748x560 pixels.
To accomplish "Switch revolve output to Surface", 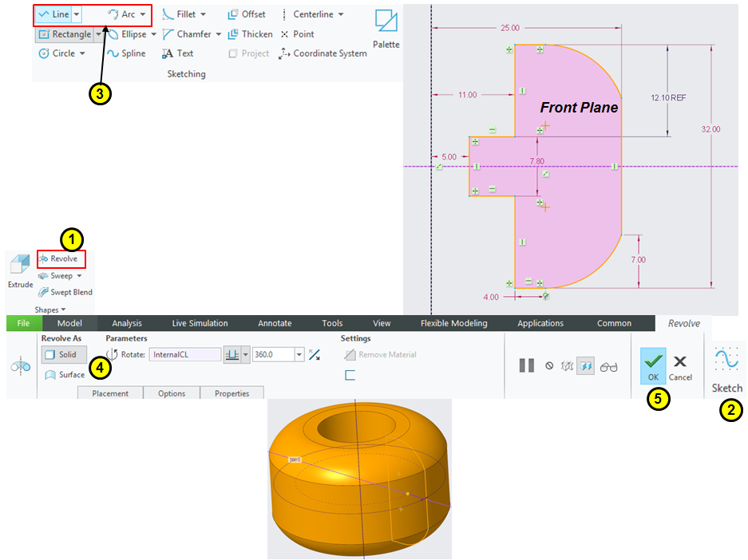I will [67, 374].
